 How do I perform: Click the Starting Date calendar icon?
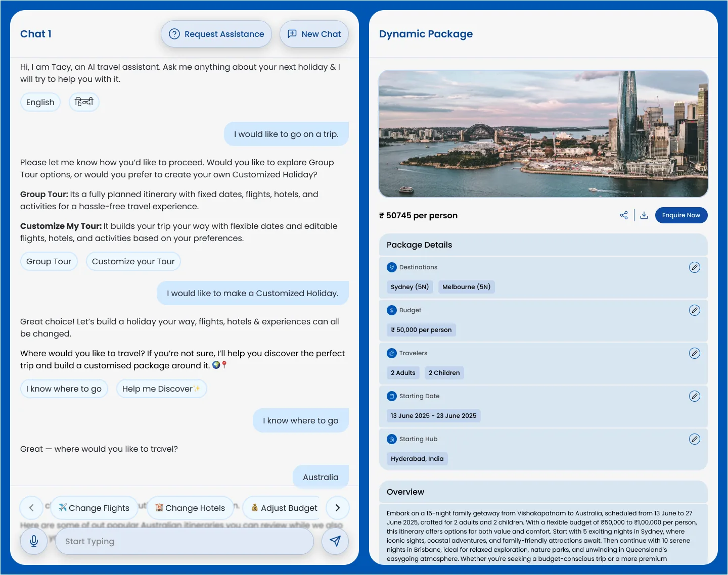pyautogui.click(x=392, y=396)
